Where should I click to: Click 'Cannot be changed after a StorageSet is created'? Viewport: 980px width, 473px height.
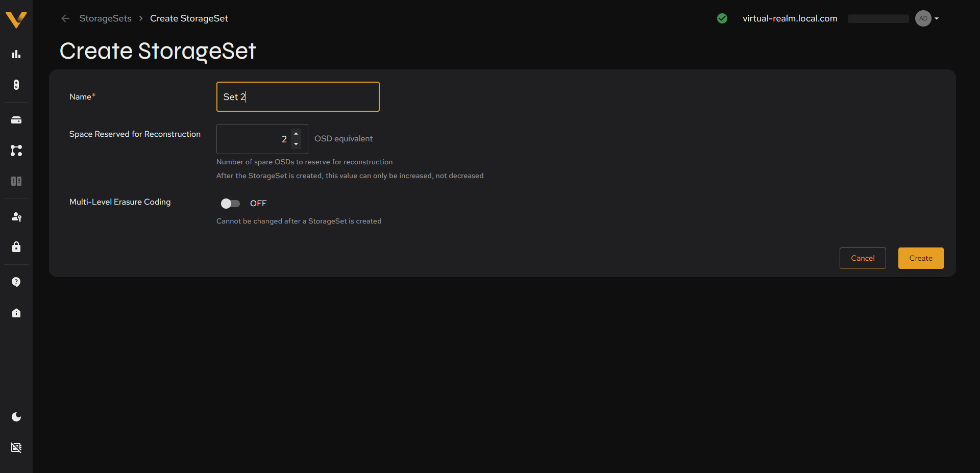pyautogui.click(x=299, y=221)
